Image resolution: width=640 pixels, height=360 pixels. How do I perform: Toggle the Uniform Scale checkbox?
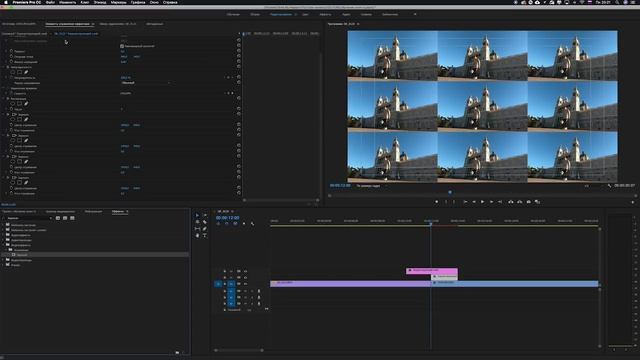click(122, 46)
